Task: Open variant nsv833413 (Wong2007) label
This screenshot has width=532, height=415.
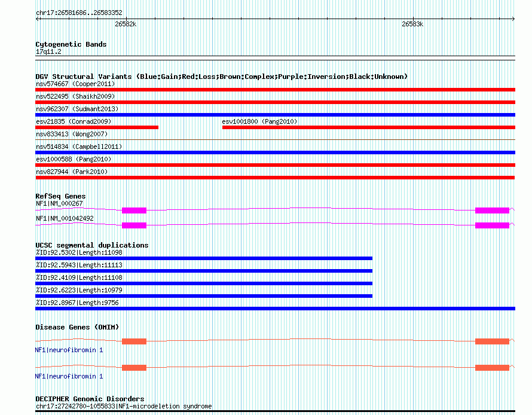Action: pyautogui.click(x=72, y=134)
